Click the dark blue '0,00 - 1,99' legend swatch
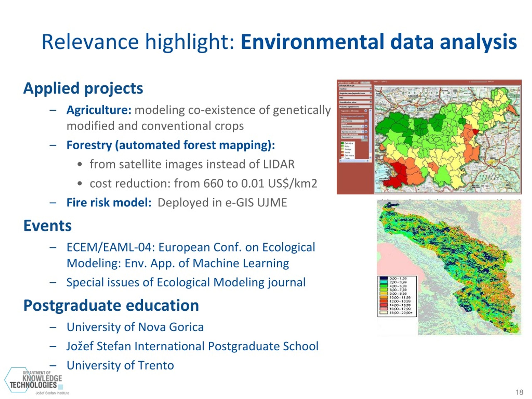This screenshot has width=532, height=399. [x=383, y=278]
